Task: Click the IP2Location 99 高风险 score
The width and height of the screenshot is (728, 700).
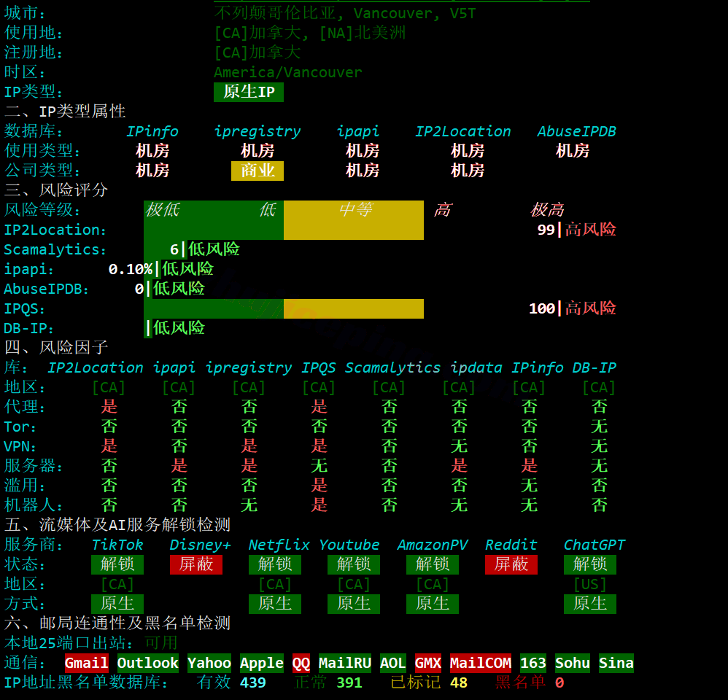Action: [x=577, y=229]
